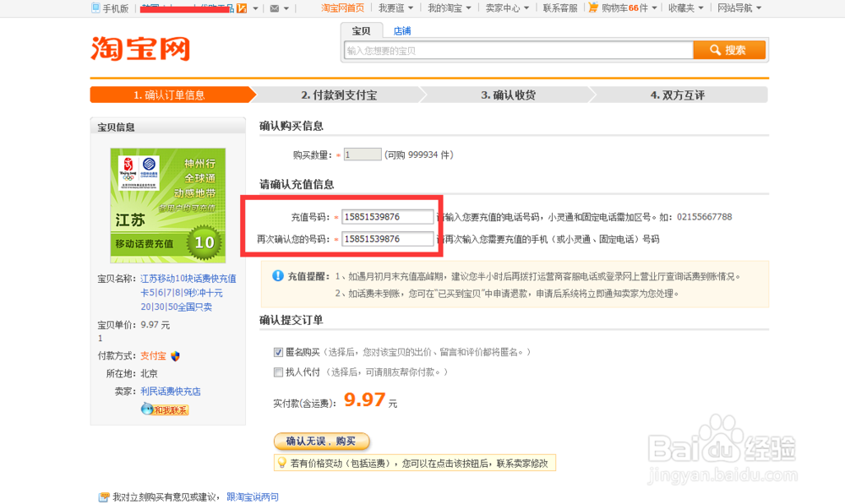
Task: Contact seller via 和我联系 Wangwang icon
Action: pos(164,409)
